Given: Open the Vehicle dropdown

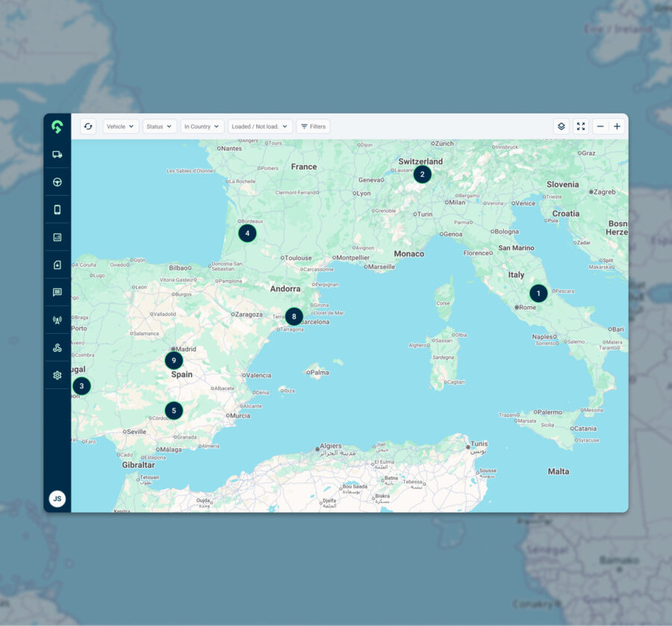Looking at the screenshot, I should point(120,126).
